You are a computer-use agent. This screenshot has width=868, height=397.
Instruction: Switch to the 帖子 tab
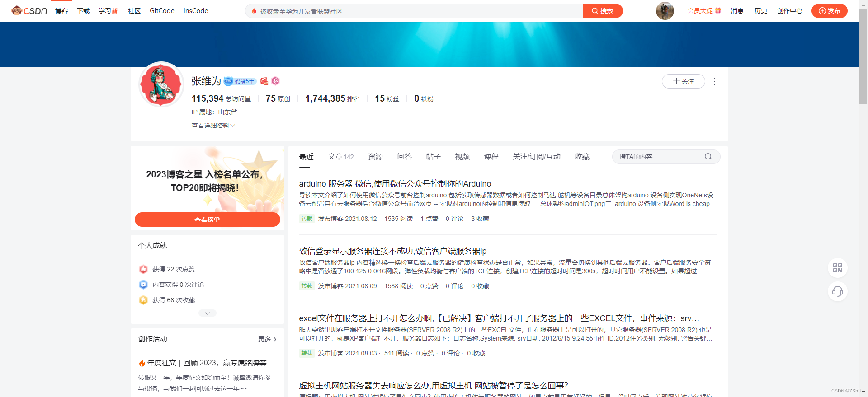point(433,157)
